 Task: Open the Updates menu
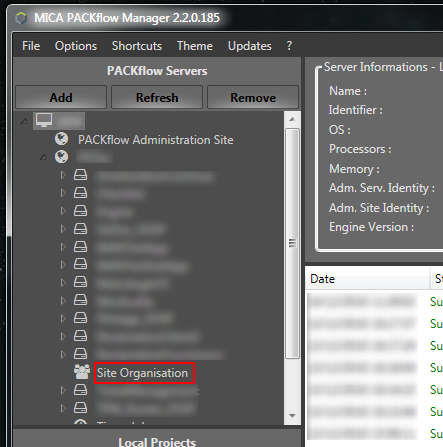coord(250,46)
